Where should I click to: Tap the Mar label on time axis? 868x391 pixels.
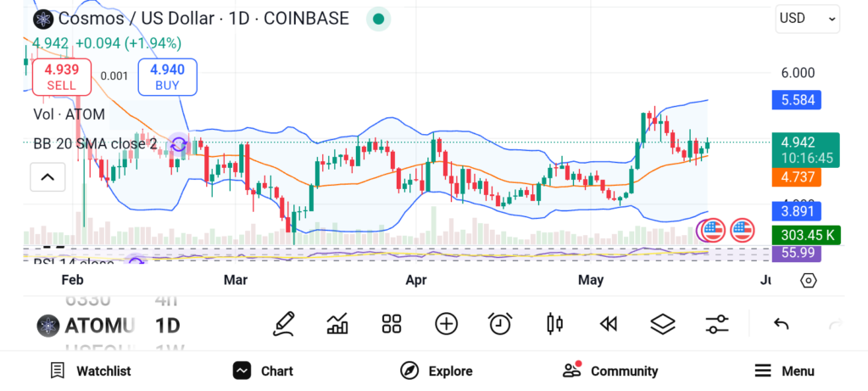(236, 280)
